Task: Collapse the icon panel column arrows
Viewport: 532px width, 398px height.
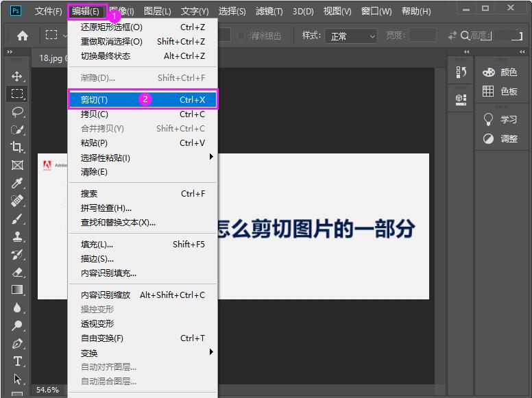Action: (x=466, y=52)
